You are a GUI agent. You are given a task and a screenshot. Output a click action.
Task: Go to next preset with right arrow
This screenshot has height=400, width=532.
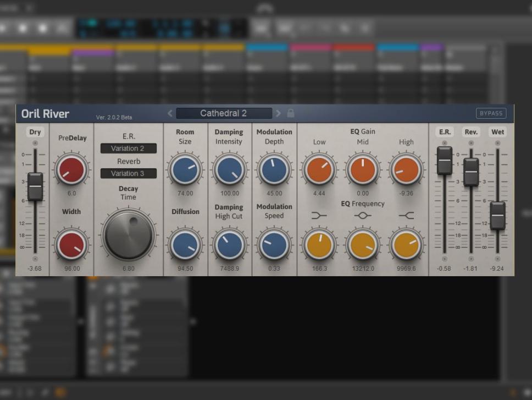[278, 113]
